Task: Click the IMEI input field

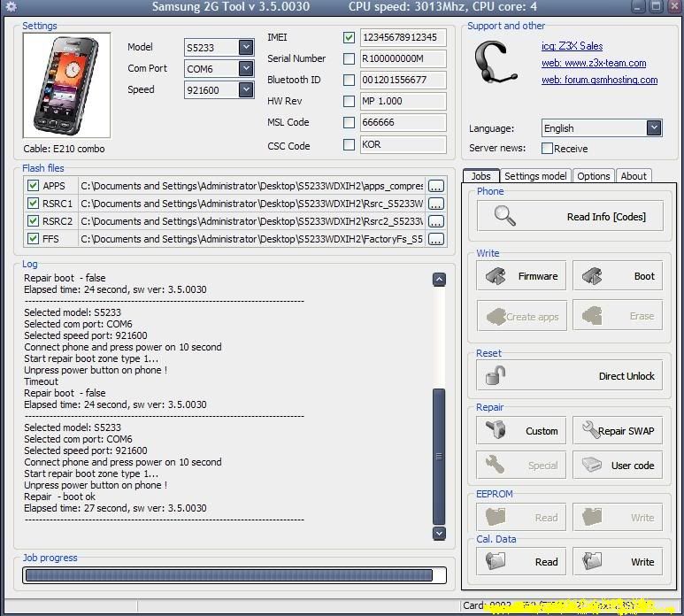Action: click(403, 37)
